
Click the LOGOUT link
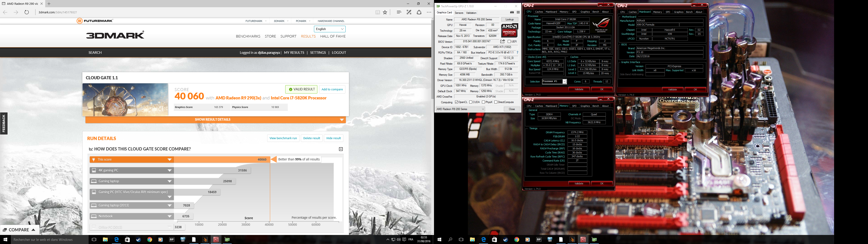(x=339, y=53)
